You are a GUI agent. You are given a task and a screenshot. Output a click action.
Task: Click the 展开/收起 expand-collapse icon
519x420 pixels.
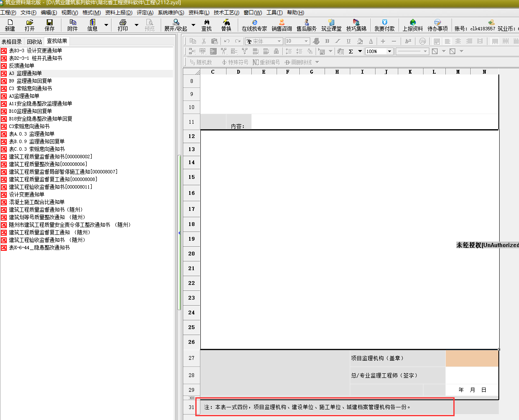click(176, 25)
